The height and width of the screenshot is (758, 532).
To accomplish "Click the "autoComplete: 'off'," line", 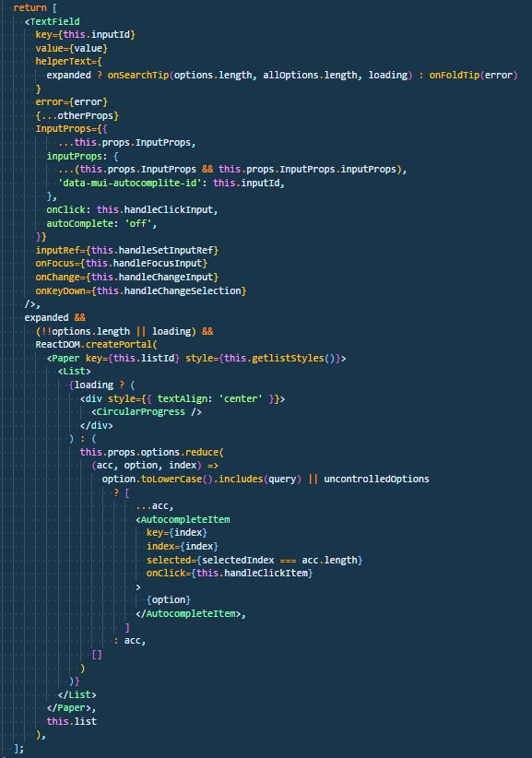I will [101, 223].
